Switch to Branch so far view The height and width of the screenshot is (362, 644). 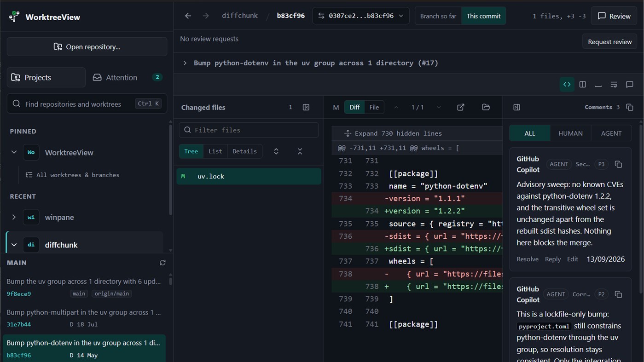[438, 16]
